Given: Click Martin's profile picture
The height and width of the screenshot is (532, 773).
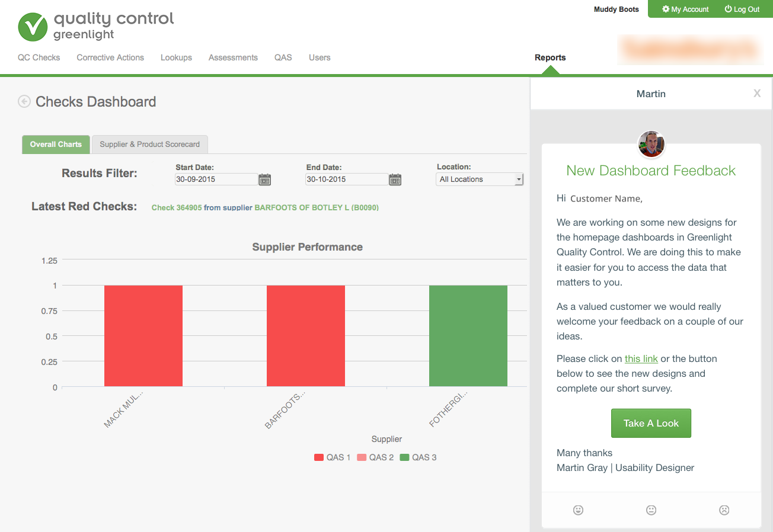Looking at the screenshot, I should pos(651,144).
